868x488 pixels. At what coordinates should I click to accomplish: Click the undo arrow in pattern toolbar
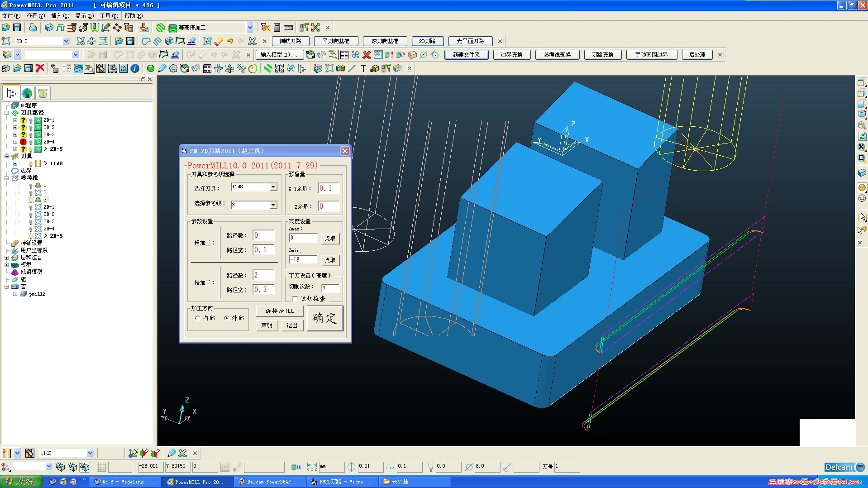tap(230, 41)
